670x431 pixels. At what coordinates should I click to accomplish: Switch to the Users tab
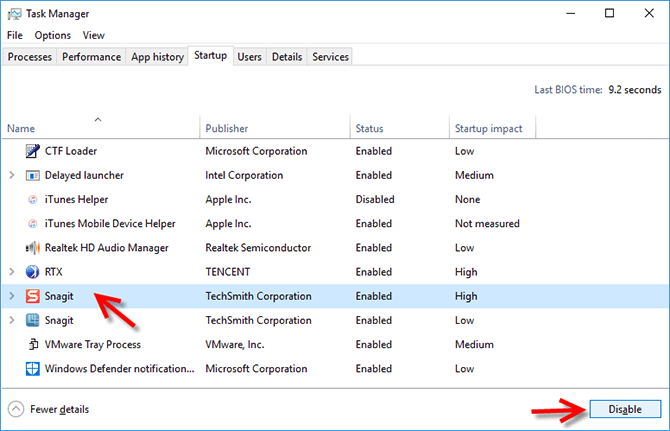point(250,57)
